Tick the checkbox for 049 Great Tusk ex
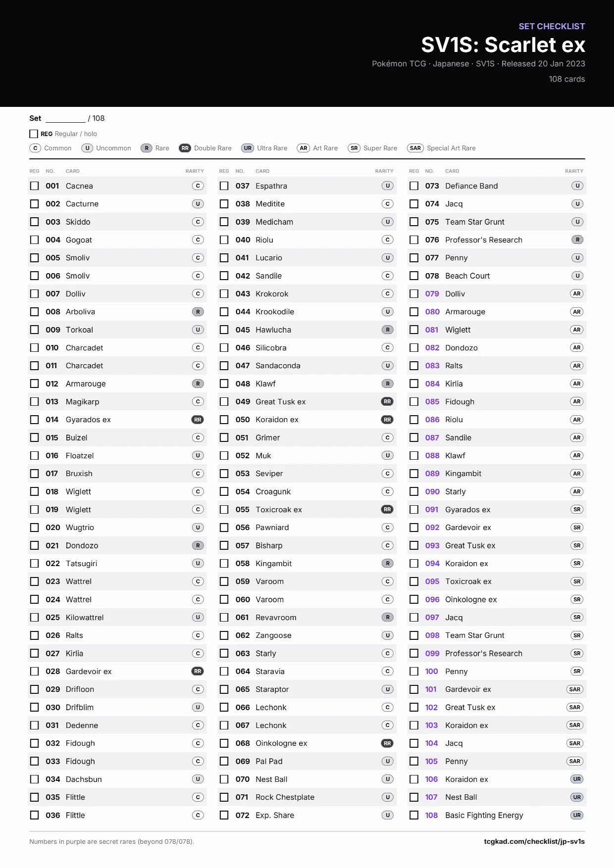Screen dimensions: 614x868 tap(224, 402)
